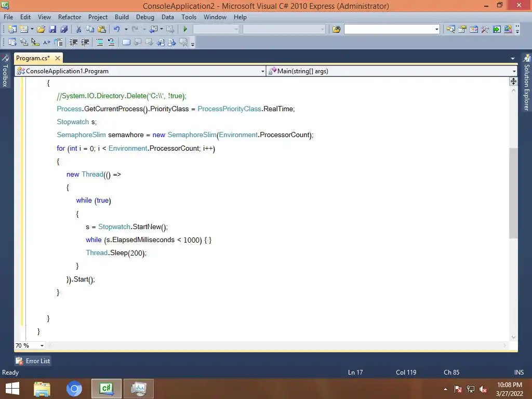Image resolution: width=532 pixels, height=399 pixels.
Task: Click inside the Find text input box
Action: point(389,30)
